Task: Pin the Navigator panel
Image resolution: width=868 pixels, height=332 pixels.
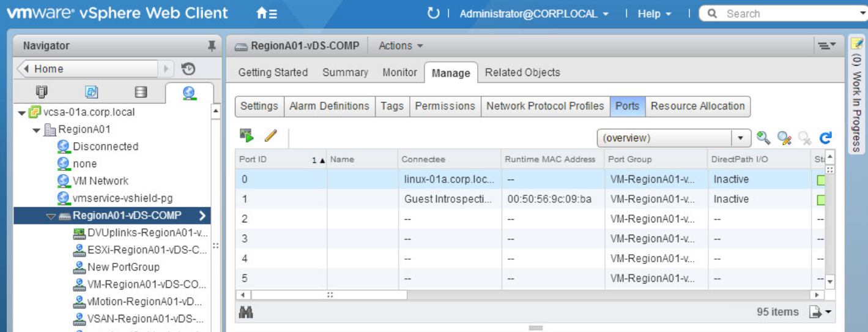Action: [x=212, y=46]
